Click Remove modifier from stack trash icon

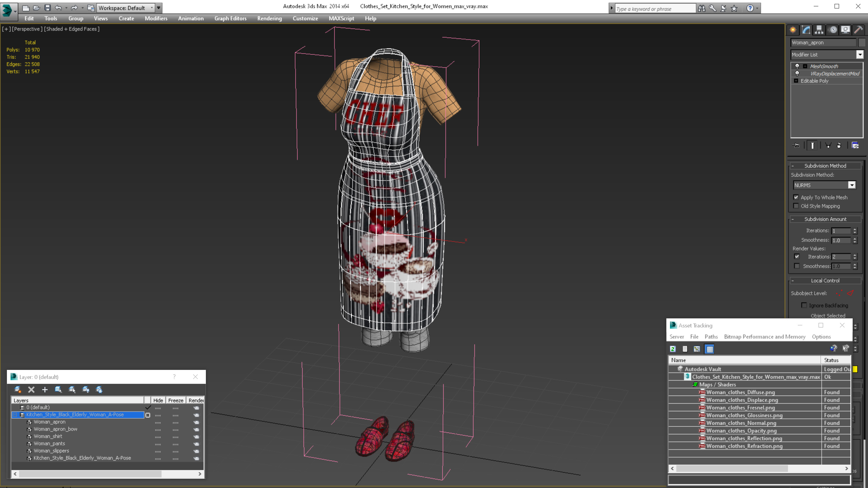coord(839,145)
